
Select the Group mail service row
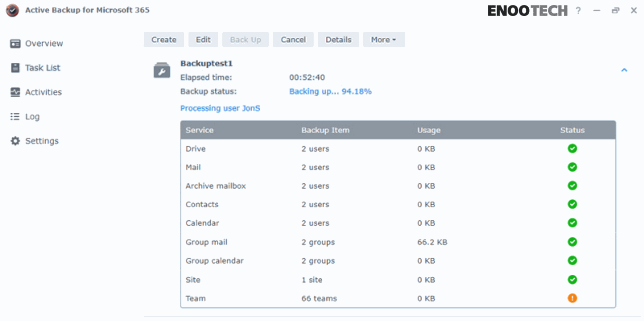coord(398,242)
